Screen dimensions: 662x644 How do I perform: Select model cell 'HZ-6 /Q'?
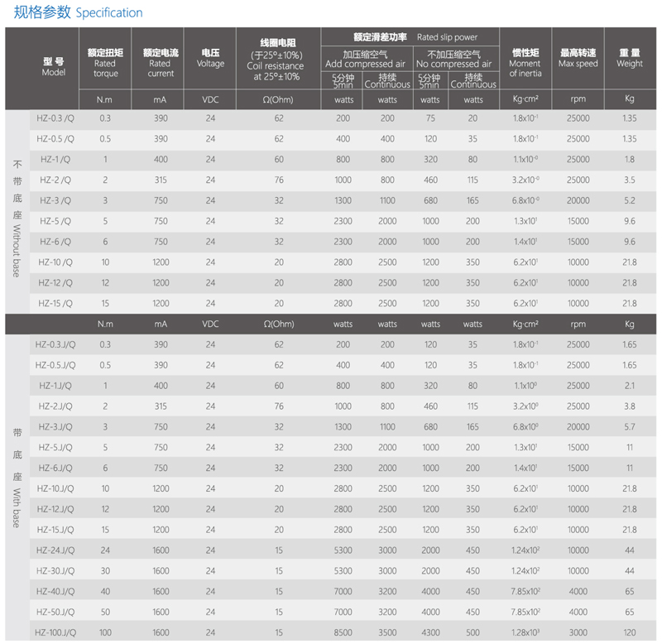pos(55,242)
